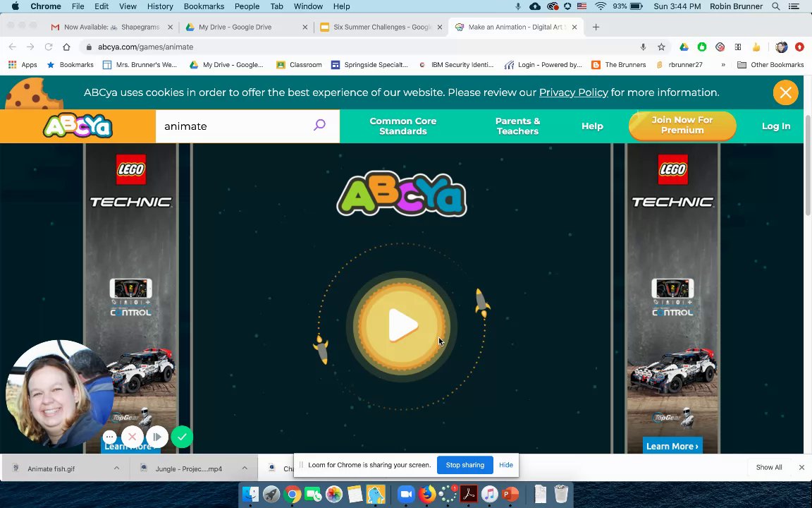Switch to the My Drive - Google Drive tab
812x508 pixels.
coord(246,27)
